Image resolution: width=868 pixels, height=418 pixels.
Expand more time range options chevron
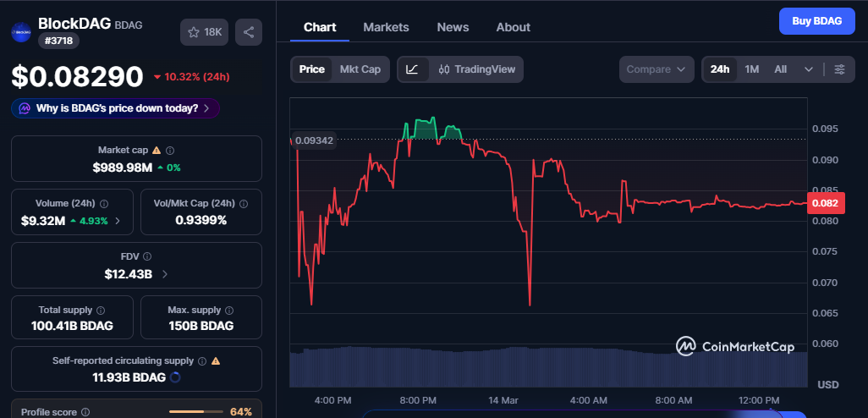[x=808, y=69]
